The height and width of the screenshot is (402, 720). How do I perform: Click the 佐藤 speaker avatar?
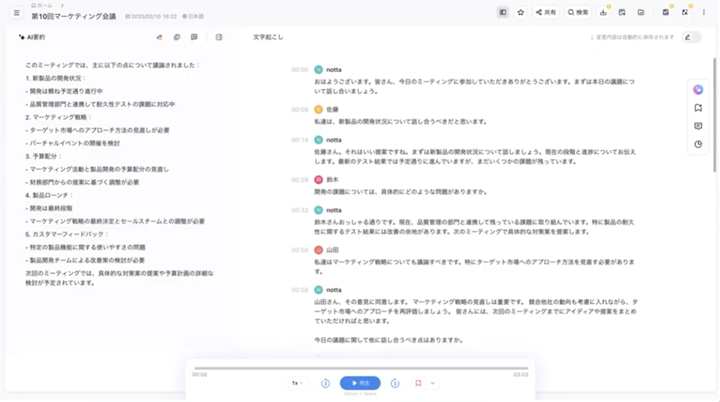point(318,109)
